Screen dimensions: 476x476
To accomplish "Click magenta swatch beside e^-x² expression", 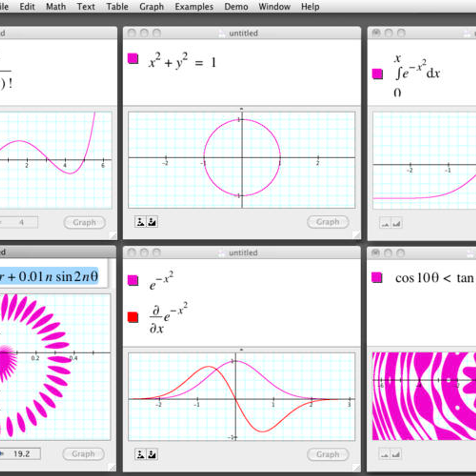I will coord(133,280).
